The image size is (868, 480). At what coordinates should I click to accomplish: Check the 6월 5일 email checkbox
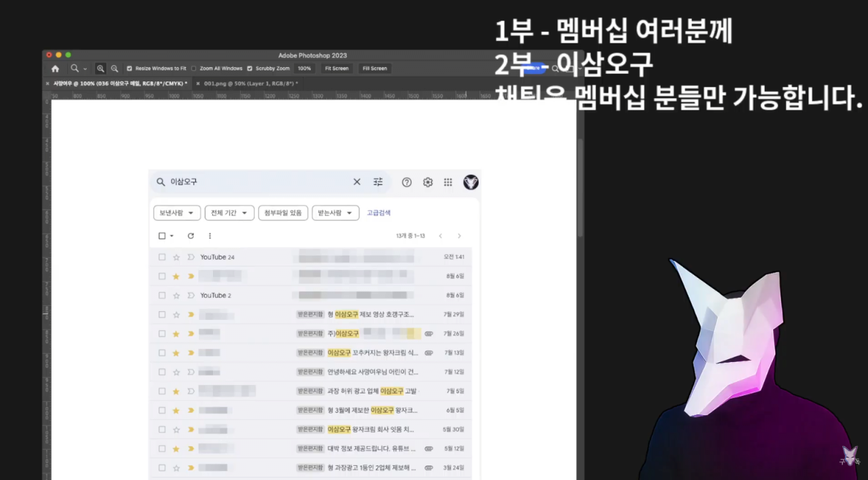point(162,410)
